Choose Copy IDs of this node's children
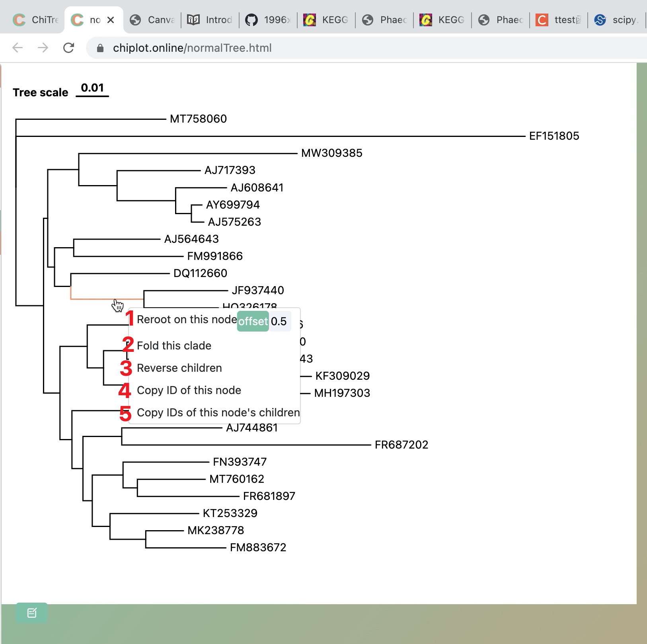The height and width of the screenshot is (644, 647). tap(218, 412)
